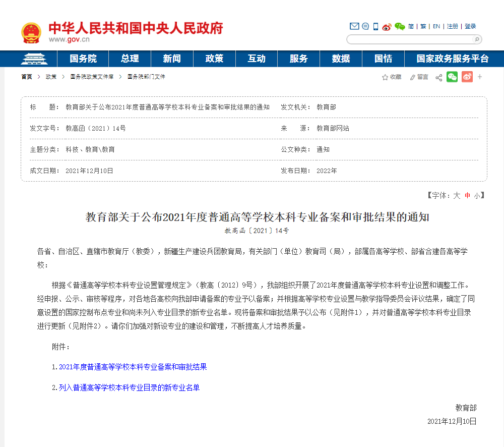Open the email subscription icon in the header
504x447 pixels.
click(354, 26)
